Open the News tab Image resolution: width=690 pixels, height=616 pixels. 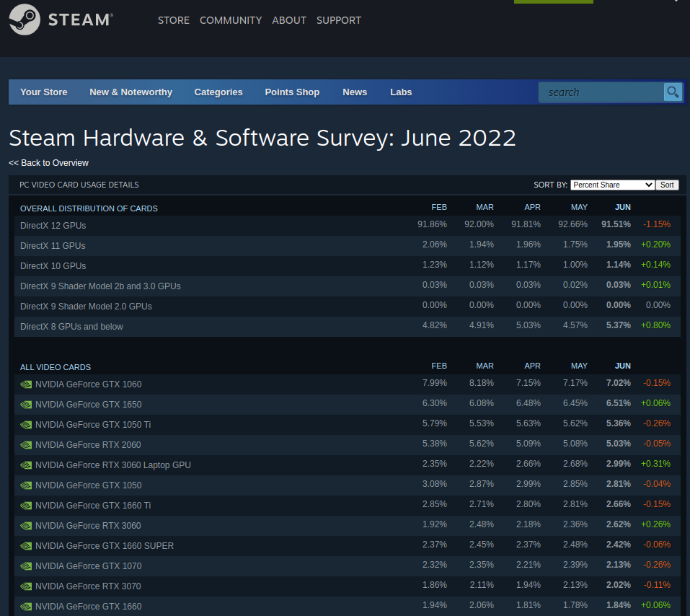click(355, 92)
